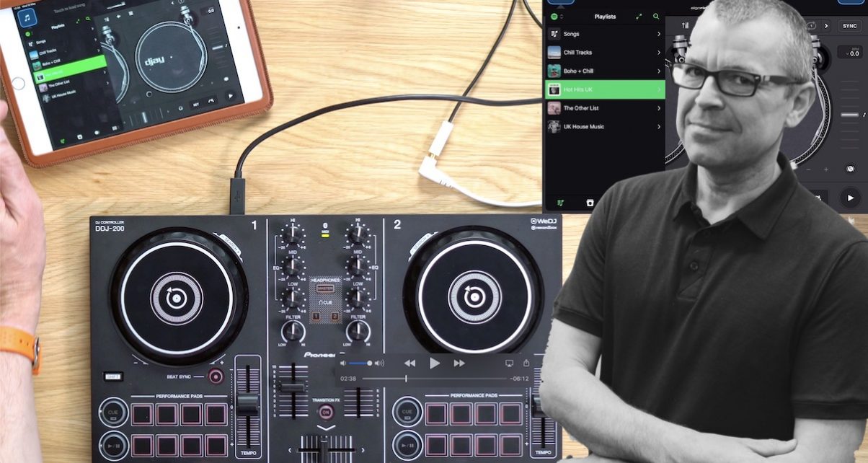Open the 'Songs' entry in Playlists

[604, 34]
